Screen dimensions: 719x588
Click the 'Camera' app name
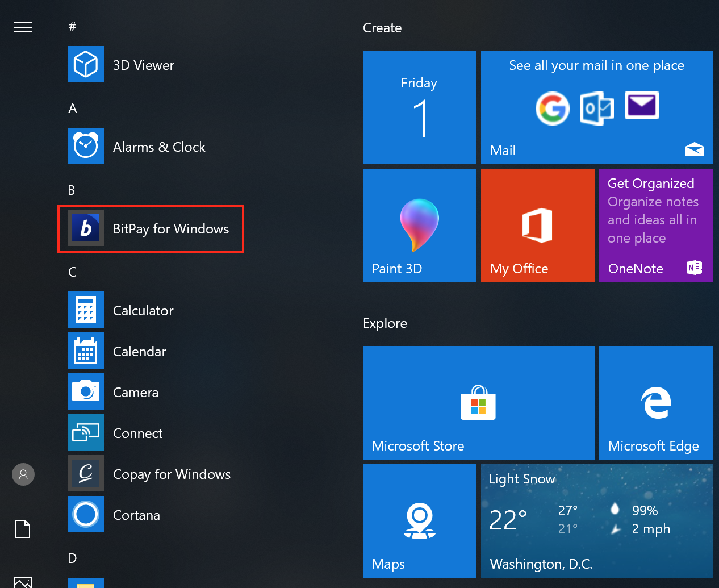click(x=136, y=393)
